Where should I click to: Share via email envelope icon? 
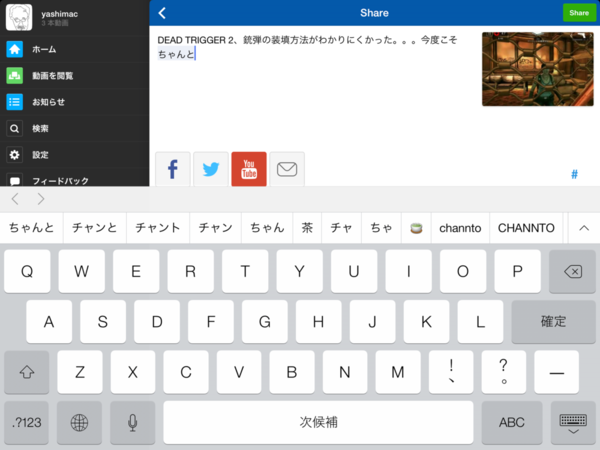pyautogui.click(x=287, y=169)
